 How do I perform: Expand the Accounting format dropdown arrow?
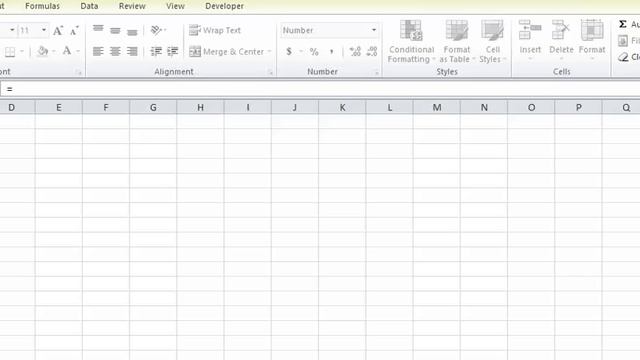301,51
